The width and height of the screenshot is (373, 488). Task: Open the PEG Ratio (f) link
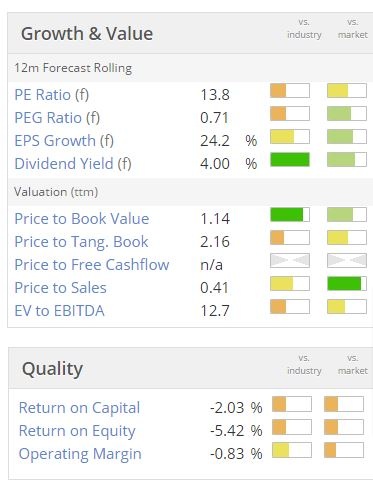pyautogui.click(x=57, y=118)
